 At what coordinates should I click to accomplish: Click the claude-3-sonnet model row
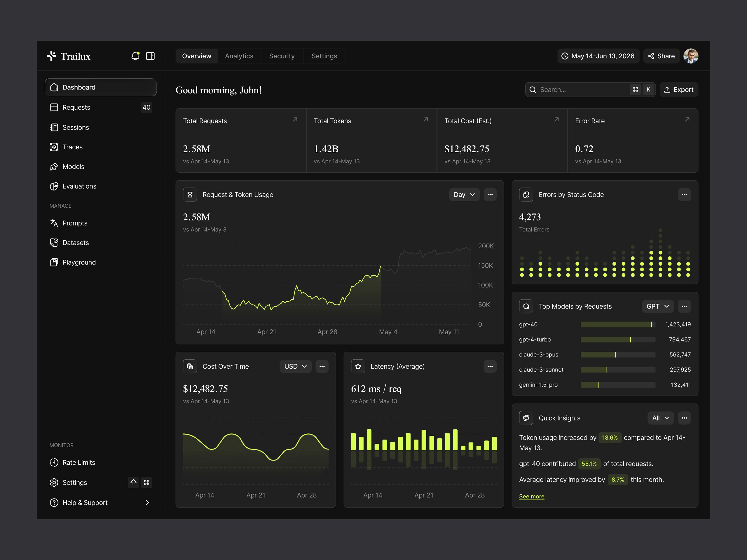pos(605,370)
